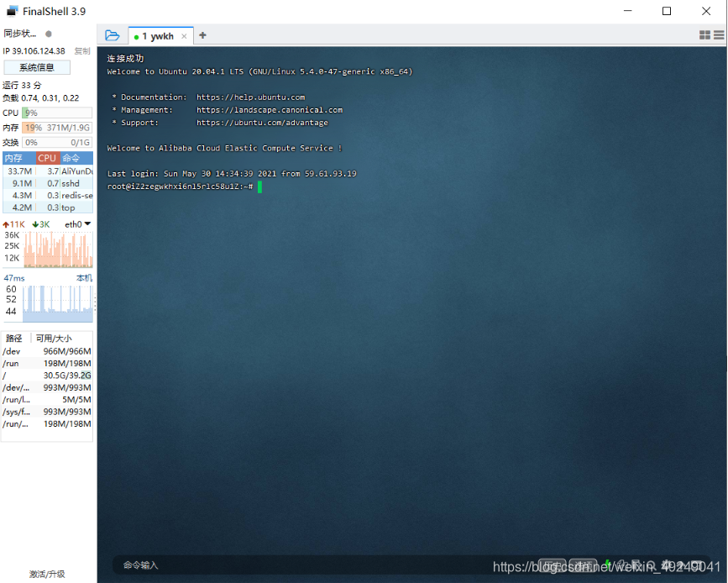The width and height of the screenshot is (728, 583).
Task: Select the /run/l... 5M/5M disk row
Action: 47,400
